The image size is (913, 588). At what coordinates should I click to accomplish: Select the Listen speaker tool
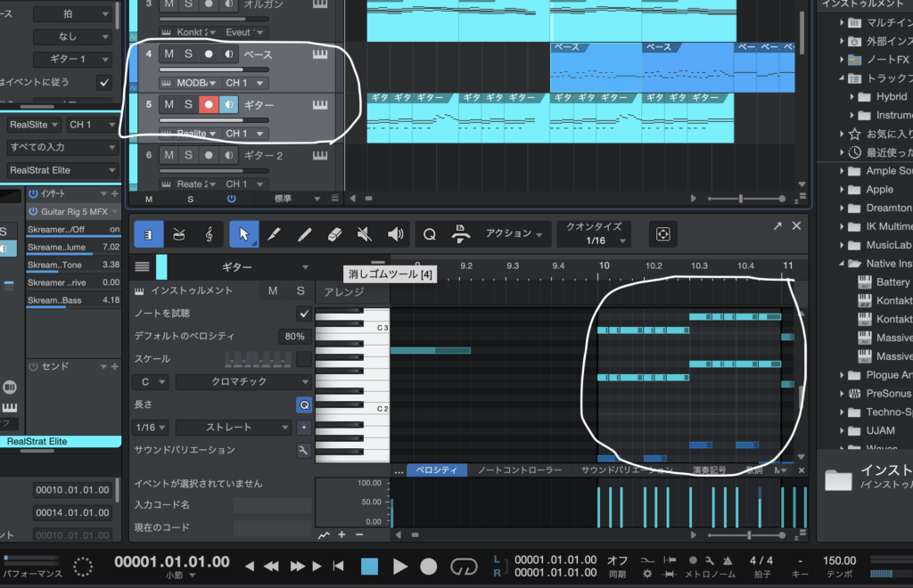(396, 234)
